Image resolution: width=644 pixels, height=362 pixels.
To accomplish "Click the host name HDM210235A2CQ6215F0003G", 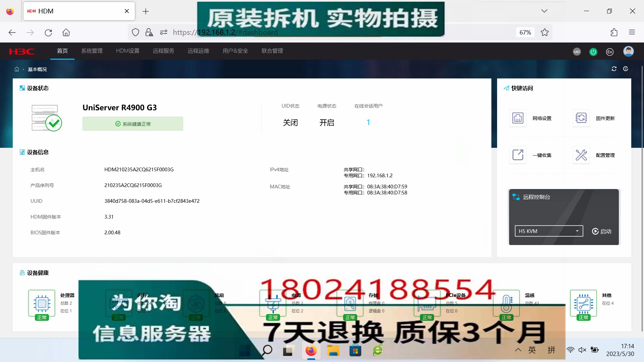I will pyautogui.click(x=139, y=170).
